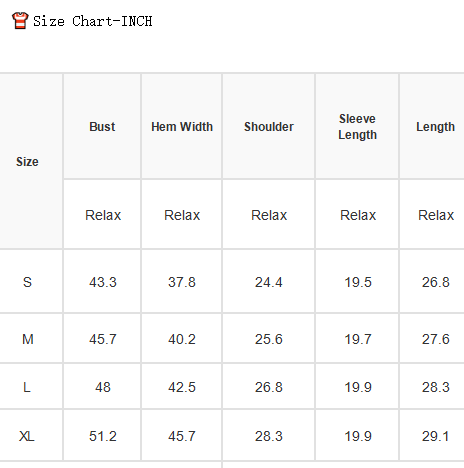Screen dimensions: 464x468
Task: Click the Size Chart-INCH heading text
Action: [x=93, y=21]
